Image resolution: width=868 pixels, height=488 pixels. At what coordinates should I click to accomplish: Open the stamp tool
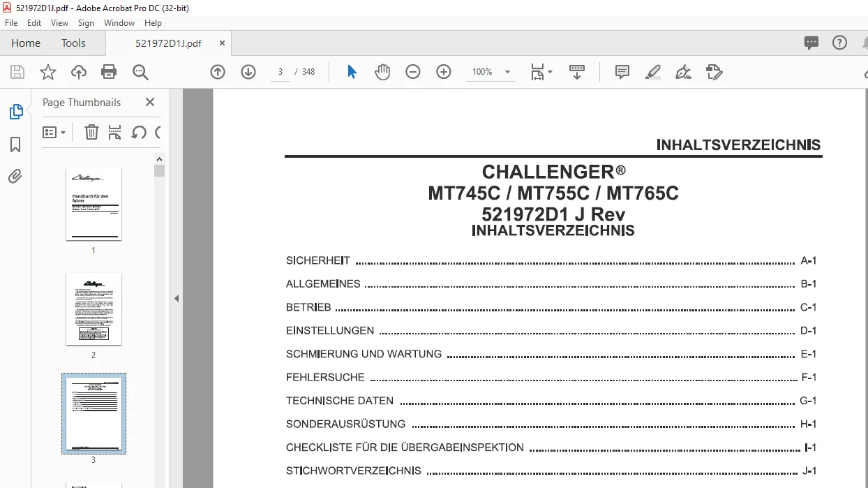pos(714,72)
